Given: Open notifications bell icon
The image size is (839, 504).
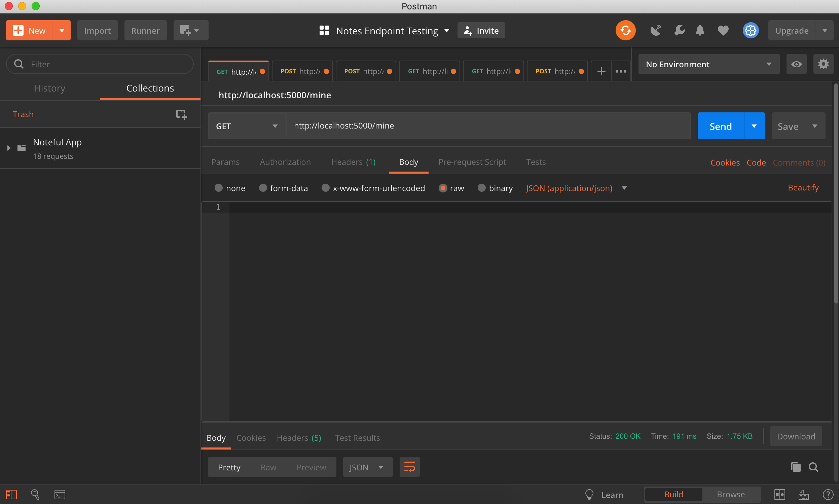Looking at the screenshot, I should click(x=700, y=31).
